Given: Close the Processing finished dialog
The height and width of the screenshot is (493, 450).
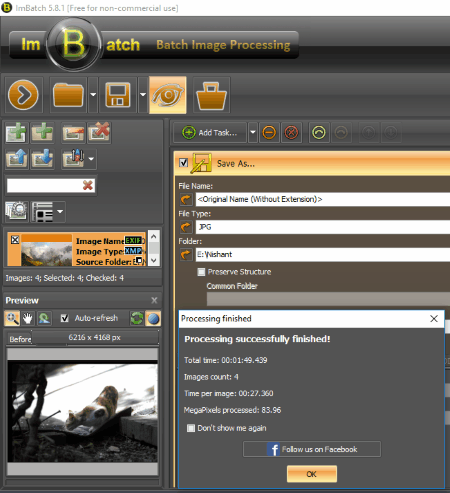Looking at the screenshot, I should 434,319.
